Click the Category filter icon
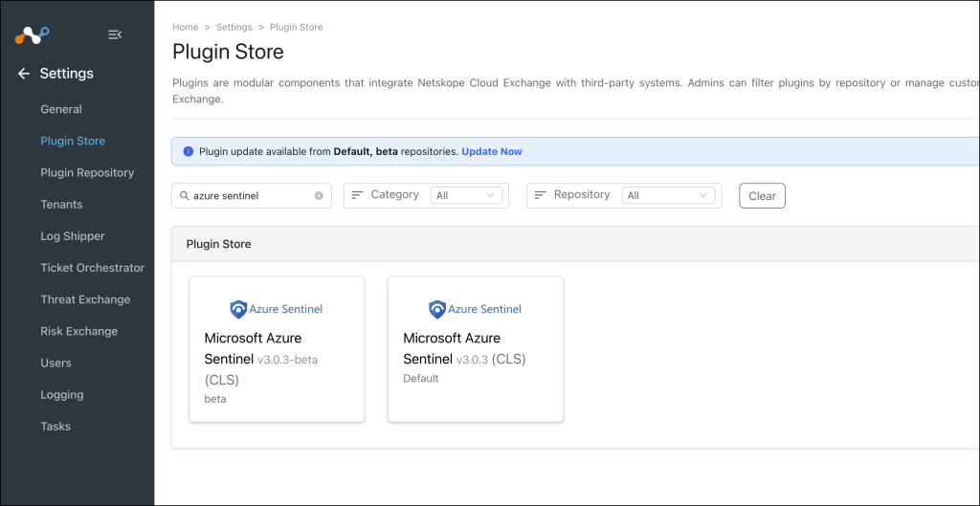Image resolution: width=980 pixels, height=506 pixels. click(358, 195)
